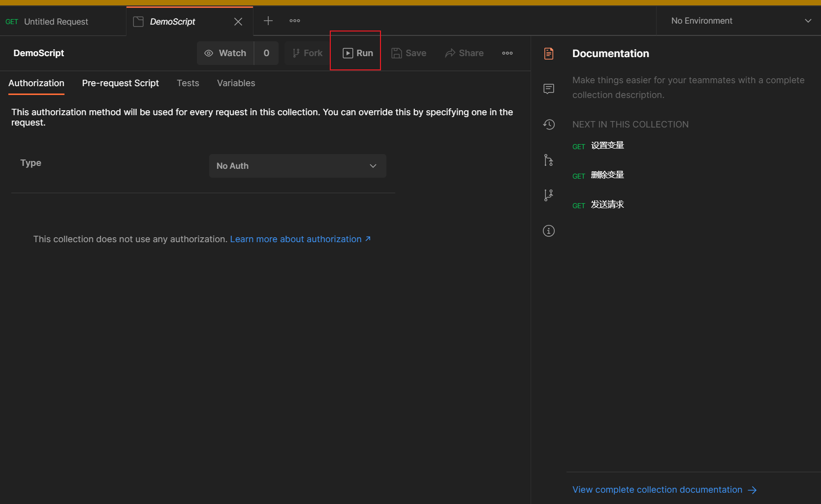Switch to the Untitled Request tab
The height and width of the screenshot is (504, 821).
[x=63, y=22]
